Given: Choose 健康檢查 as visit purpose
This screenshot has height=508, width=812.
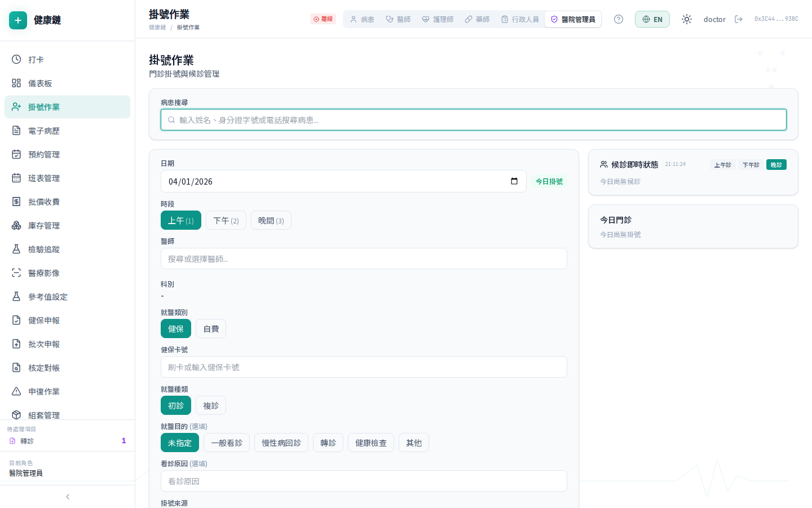Looking at the screenshot, I should pos(370,443).
